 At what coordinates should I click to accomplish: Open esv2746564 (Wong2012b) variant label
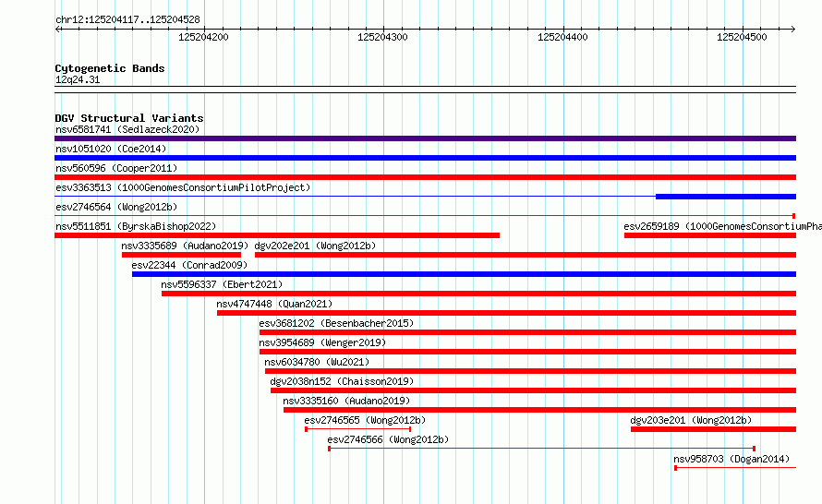click(116, 207)
